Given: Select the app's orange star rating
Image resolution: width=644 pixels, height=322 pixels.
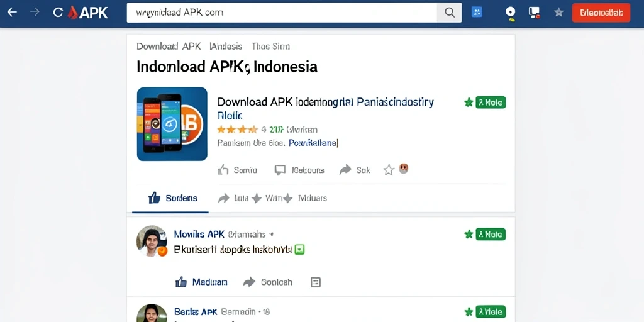Looking at the screenshot, I should coord(237,130).
